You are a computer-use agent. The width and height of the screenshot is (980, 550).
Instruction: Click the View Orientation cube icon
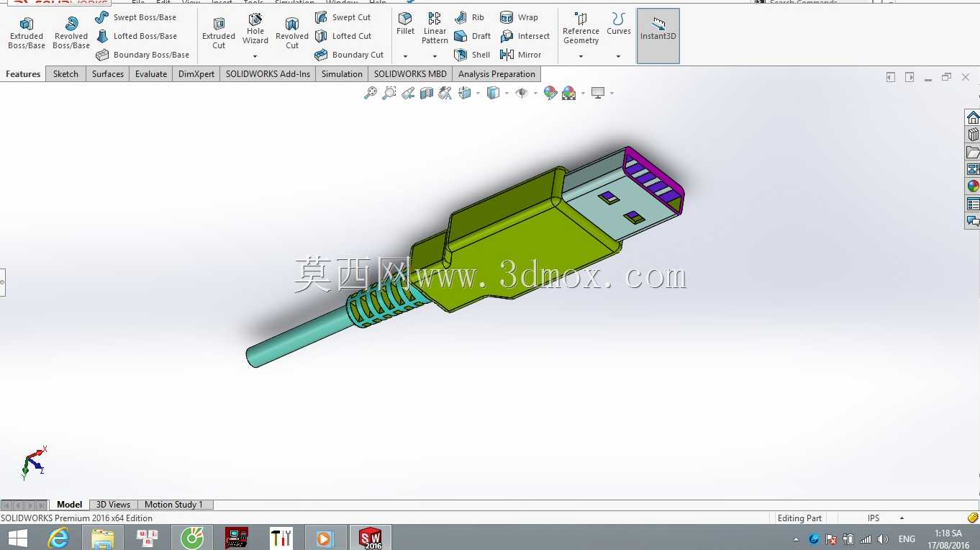[464, 93]
